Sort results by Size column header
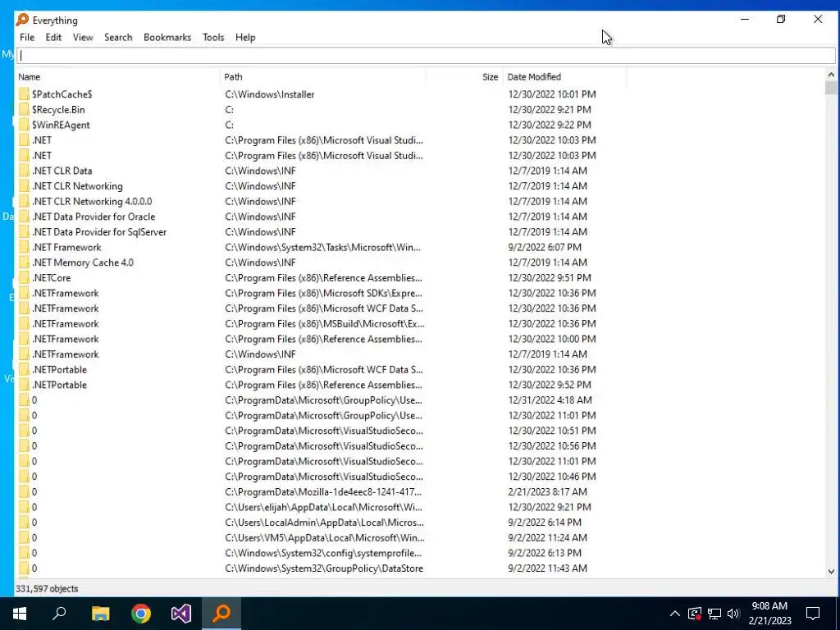 [x=464, y=76]
